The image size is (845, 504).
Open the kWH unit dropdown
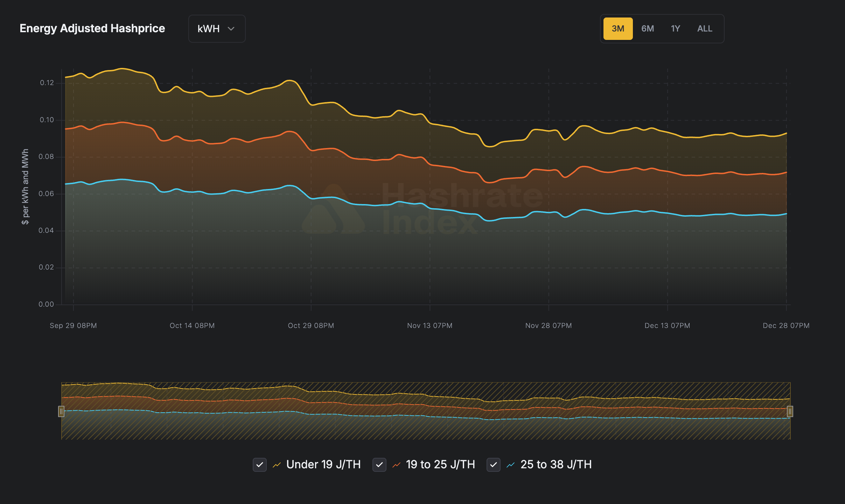(217, 29)
